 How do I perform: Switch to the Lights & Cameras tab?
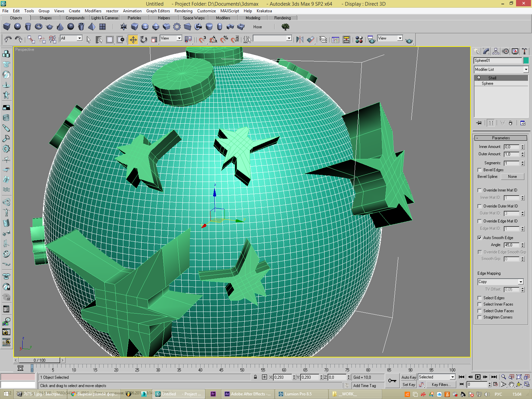[x=105, y=18]
